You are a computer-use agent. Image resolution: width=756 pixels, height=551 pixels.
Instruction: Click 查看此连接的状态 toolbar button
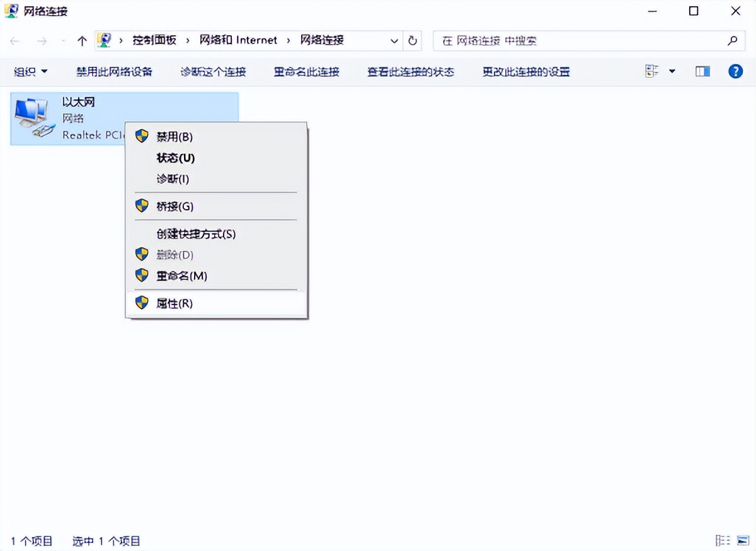[x=411, y=71]
